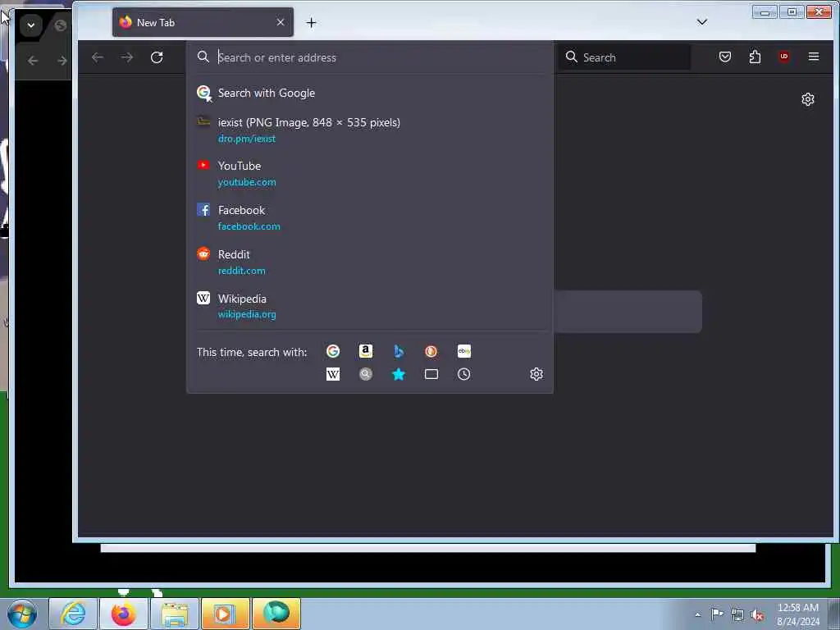Search open tabs with the tab icon
Image resolution: width=840 pixels, height=630 pixels.
coord(431,374)
